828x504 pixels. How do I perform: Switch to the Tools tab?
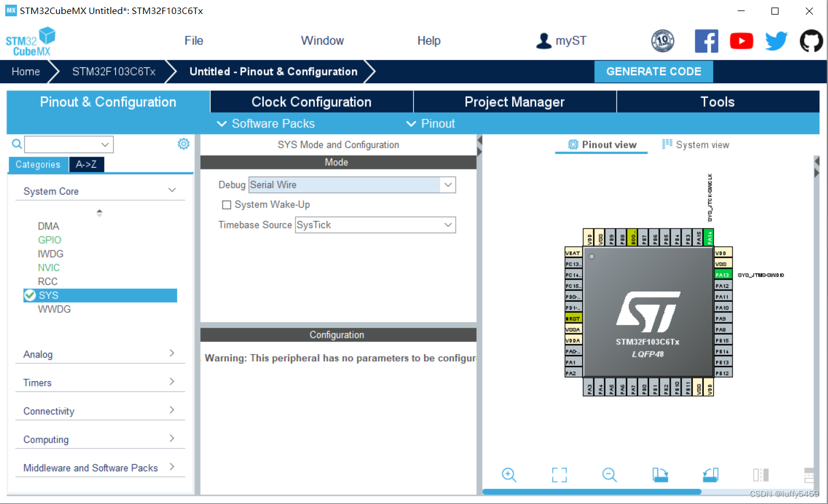point(718,102)
